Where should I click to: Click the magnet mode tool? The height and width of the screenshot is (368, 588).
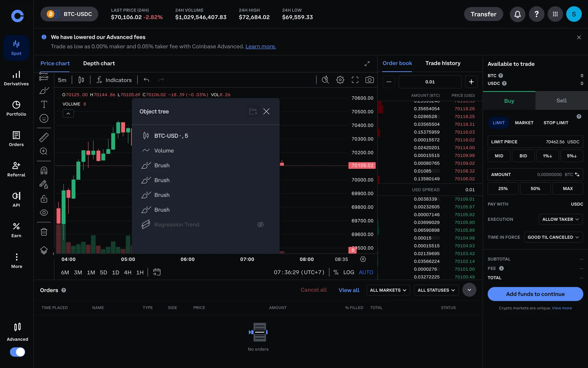coord(44,170)
